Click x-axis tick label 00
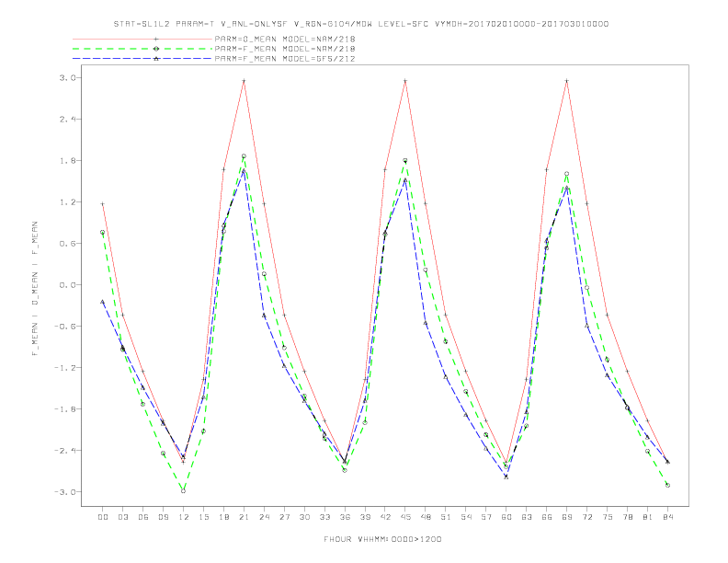728x563 pixels. [x=103, y=517]
